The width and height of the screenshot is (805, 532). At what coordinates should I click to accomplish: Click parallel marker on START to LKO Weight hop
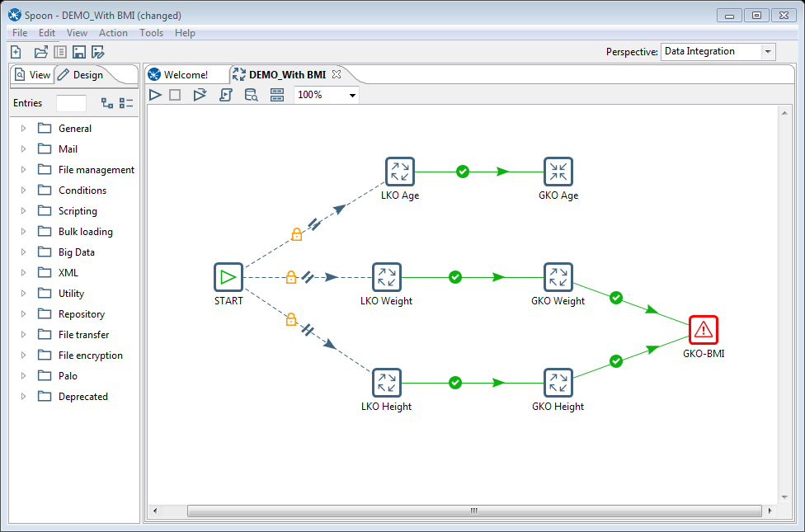(x=308, y=277)
